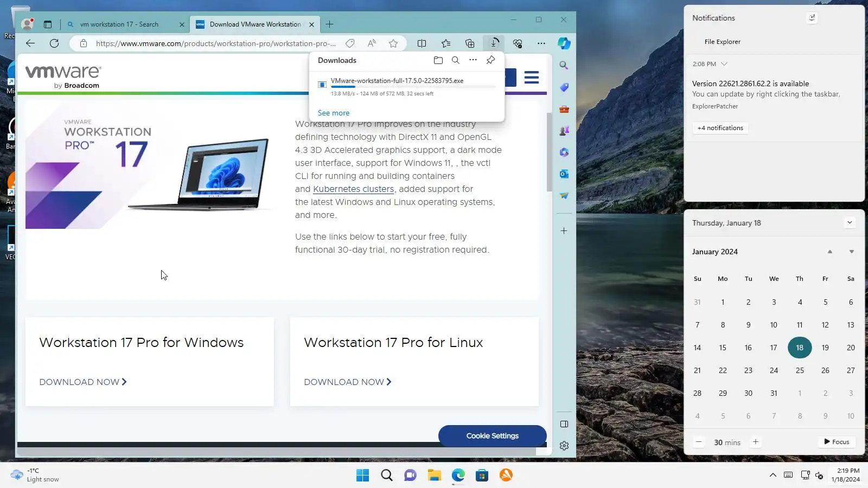This screenshot has height=488, width=868.
Task: Open the Edge profile avatar
Action: (x=27, y=24)
